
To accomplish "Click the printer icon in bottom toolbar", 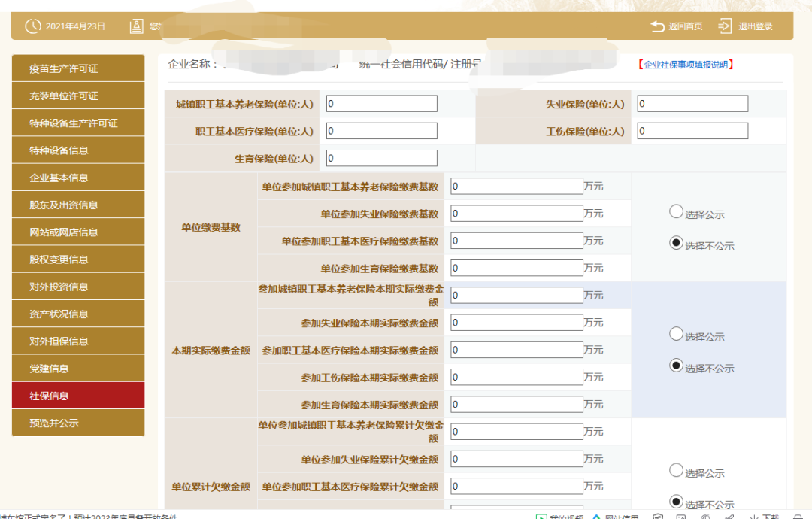I will (x=798, y=517).
